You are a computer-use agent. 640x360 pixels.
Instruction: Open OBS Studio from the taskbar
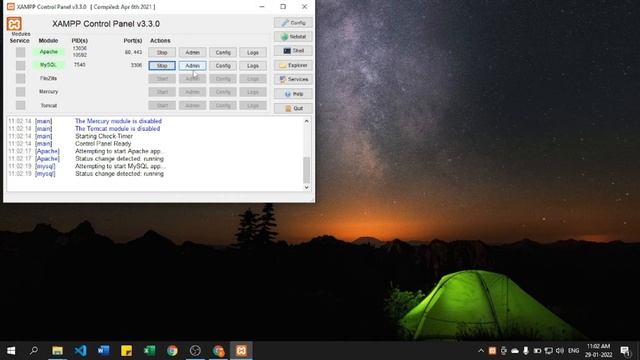click(x=195, y=351)
